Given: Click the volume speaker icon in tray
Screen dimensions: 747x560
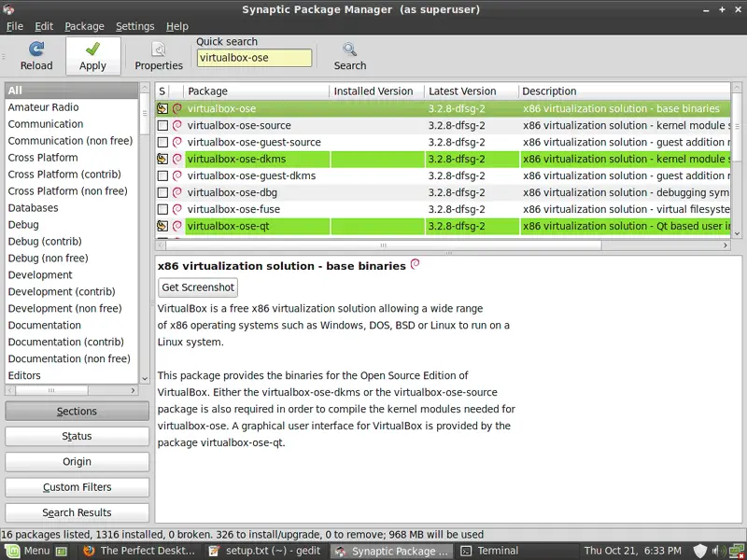Looking at the screenshot, I should click(x=718, y=551).
